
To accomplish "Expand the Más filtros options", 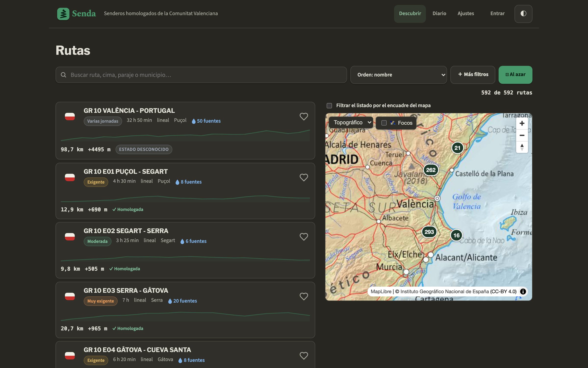I will tap(473, 75).
